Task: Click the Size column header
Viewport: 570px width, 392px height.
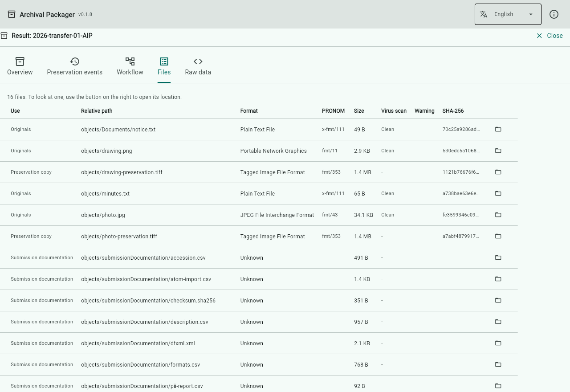Action: tap(359, 111)
